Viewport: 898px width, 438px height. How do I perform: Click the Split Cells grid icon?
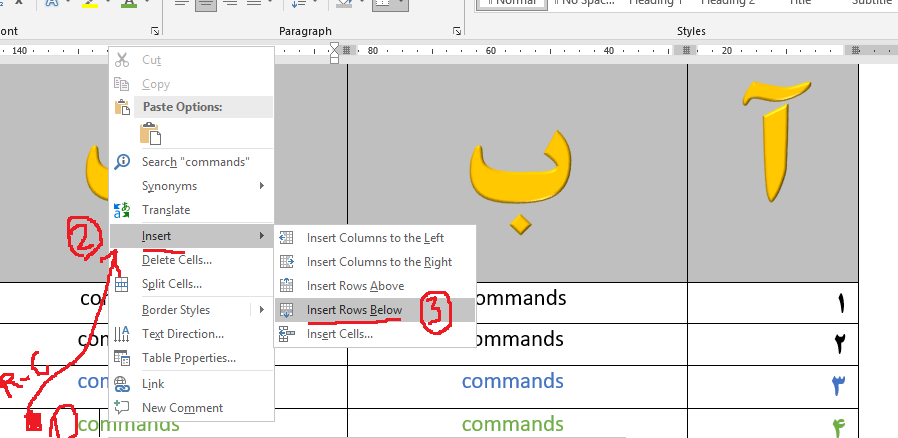122,284
